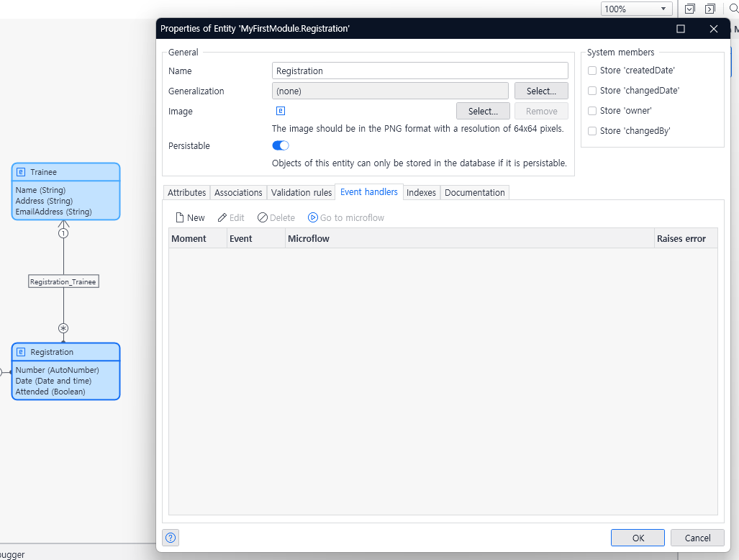The height and width of the screenshot is (560, 739).
Task: Select the Event handlers tab
Action: tap(369, 192)
